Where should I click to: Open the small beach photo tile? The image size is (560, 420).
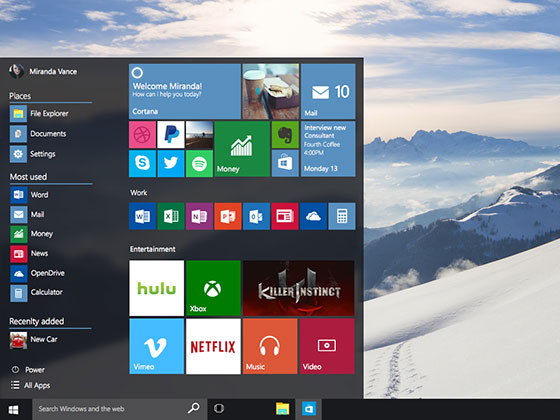[x=199, y=135]
